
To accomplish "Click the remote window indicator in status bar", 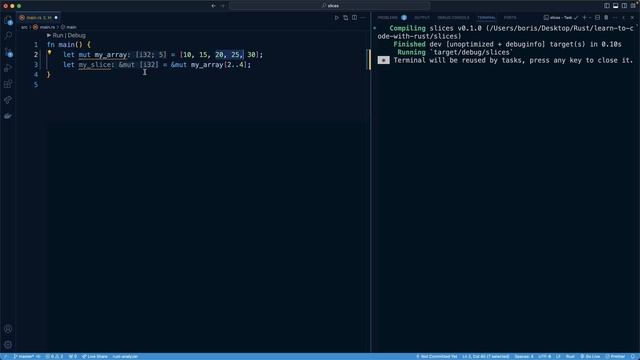I will coord(5,356).
